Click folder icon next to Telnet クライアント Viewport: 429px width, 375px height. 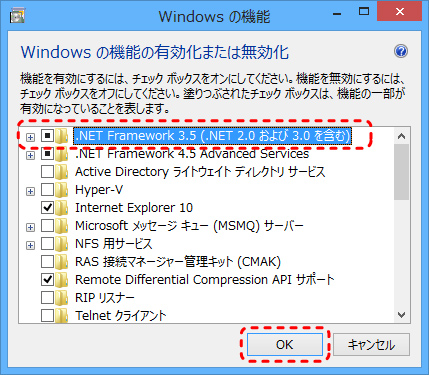[x=61, y=315]
